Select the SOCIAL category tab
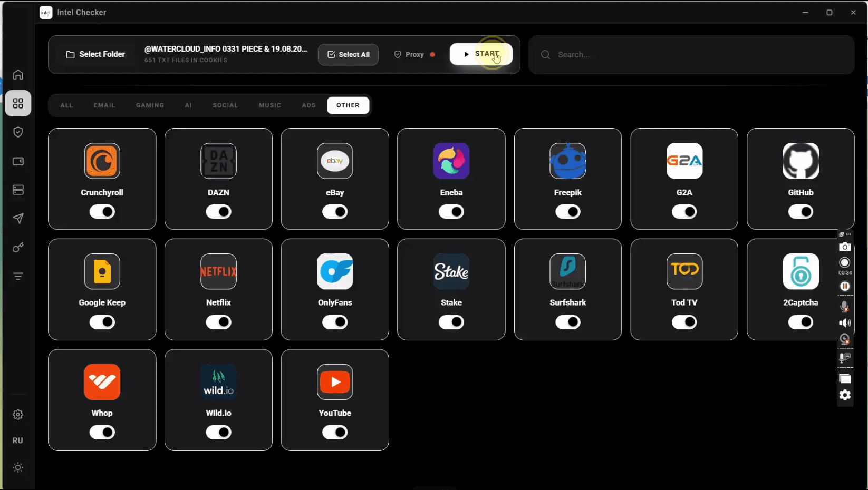This screenshot has width=868, height=490. [225, 105]
